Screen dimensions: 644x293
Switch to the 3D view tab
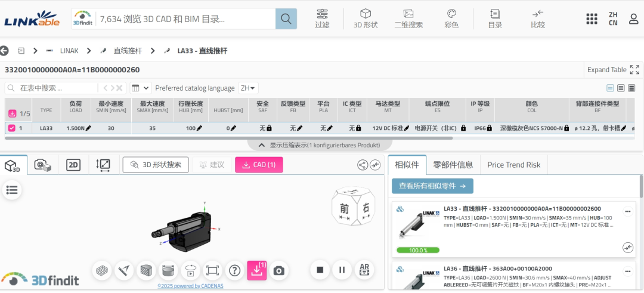coord(13,165)
